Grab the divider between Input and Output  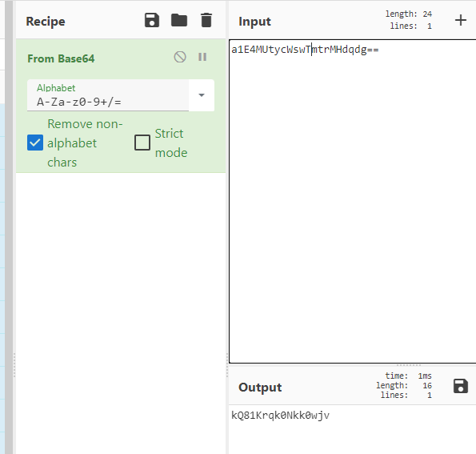point(408,364)
